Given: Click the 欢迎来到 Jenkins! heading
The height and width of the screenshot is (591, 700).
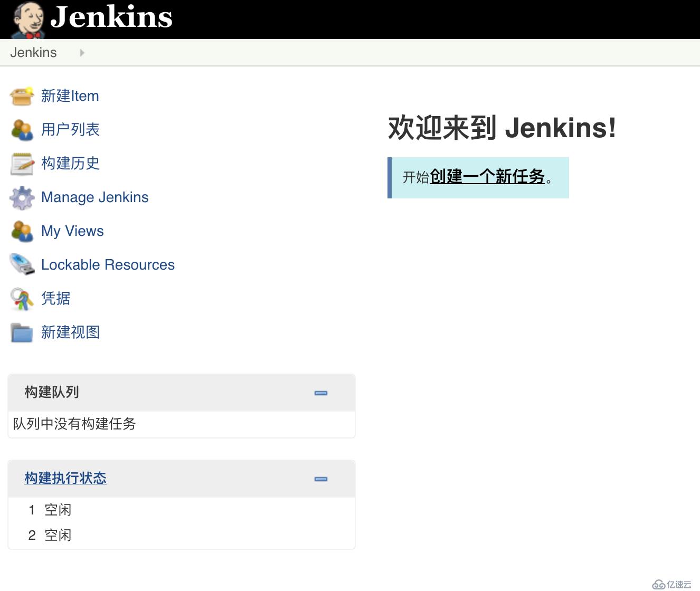Looking at the screenshot, I should pos(502,128).
